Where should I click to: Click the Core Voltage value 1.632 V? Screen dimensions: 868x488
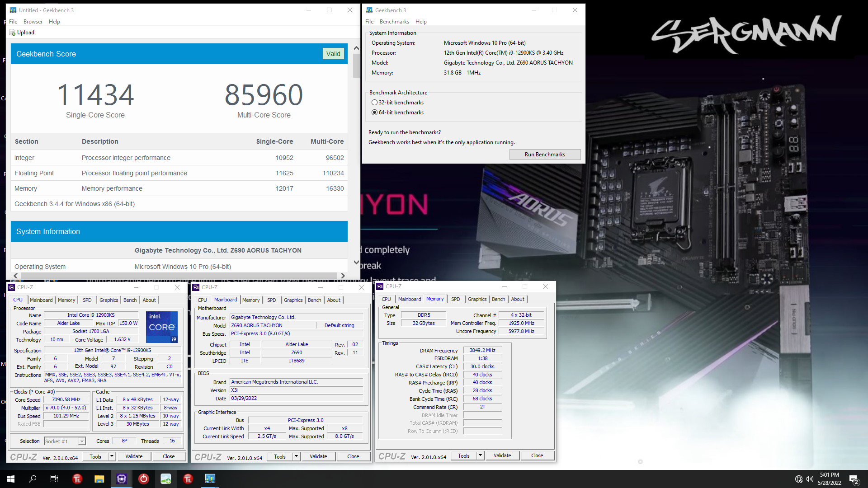pos(122,340)
